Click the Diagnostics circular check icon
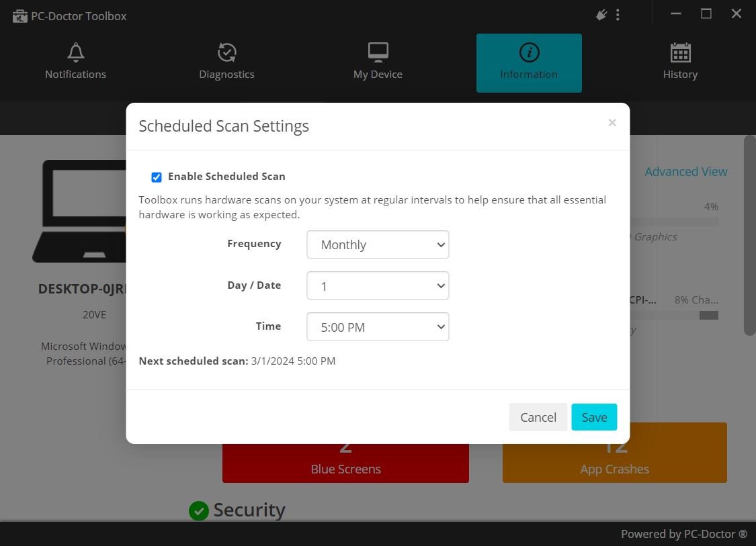 [x=226, y=52]
